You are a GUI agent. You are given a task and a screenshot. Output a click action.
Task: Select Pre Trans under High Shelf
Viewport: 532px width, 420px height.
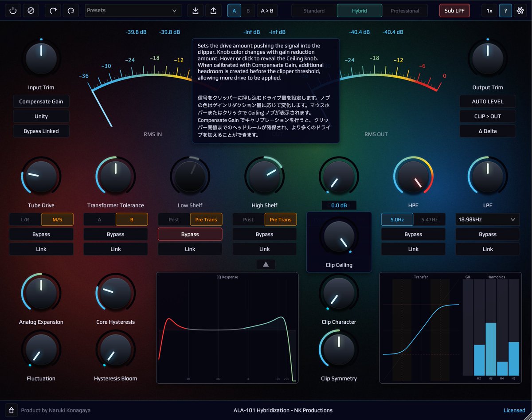coord(281,220)
